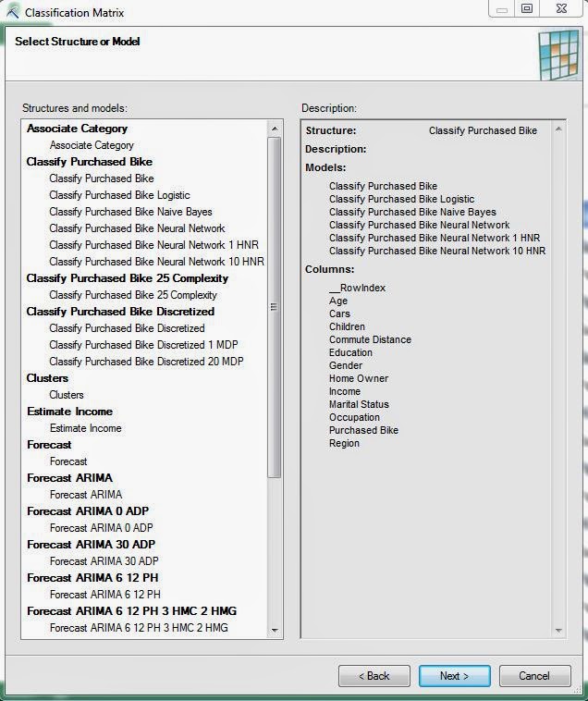Click the Region column name
588x701 pixels.
[x=344, y=444]
